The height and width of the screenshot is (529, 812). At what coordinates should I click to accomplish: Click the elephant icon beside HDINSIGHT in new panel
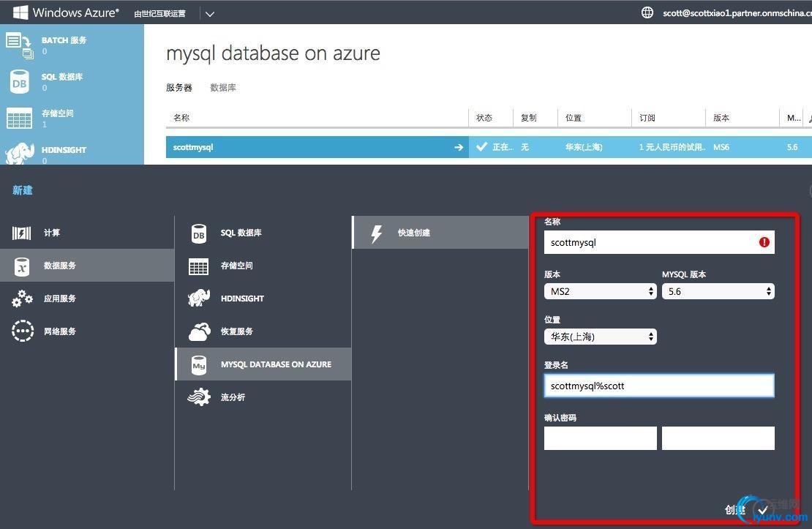point(199,298)
